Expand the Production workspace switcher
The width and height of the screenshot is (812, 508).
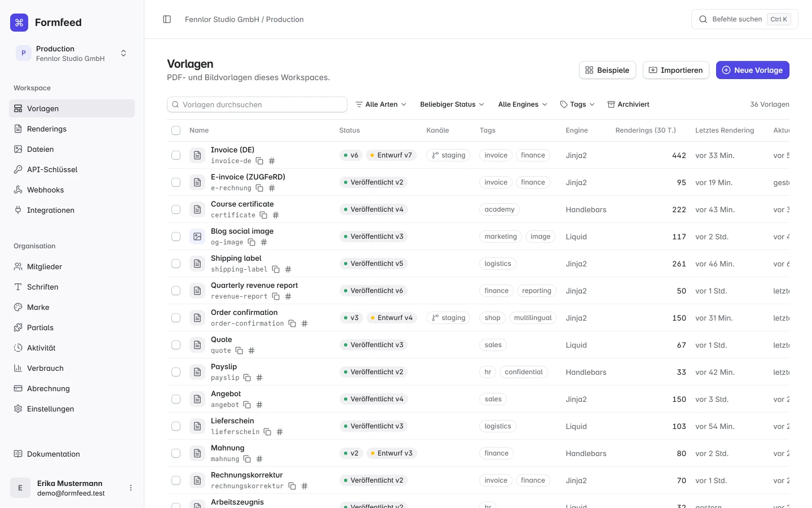[72, 54]
